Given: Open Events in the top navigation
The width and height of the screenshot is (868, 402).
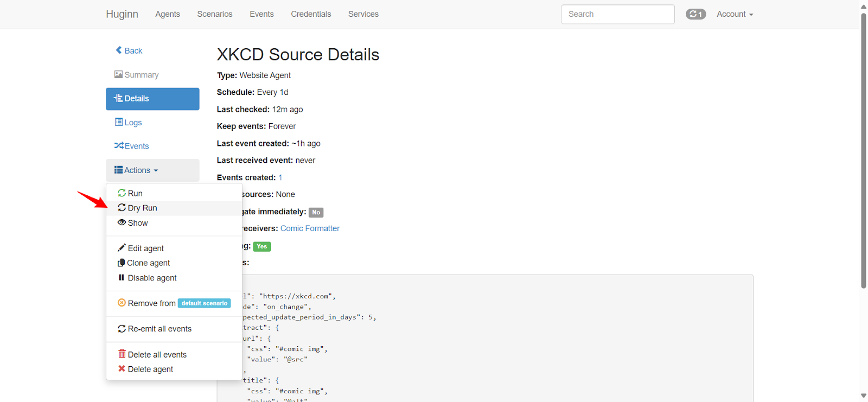Looking at the screenshot, I should pos(261,14).
